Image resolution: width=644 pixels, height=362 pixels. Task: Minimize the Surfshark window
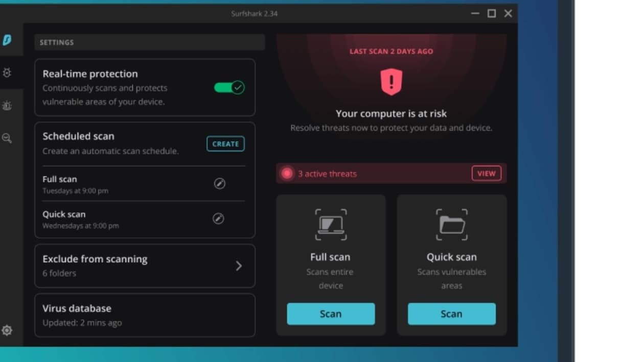tap(475, 13)
